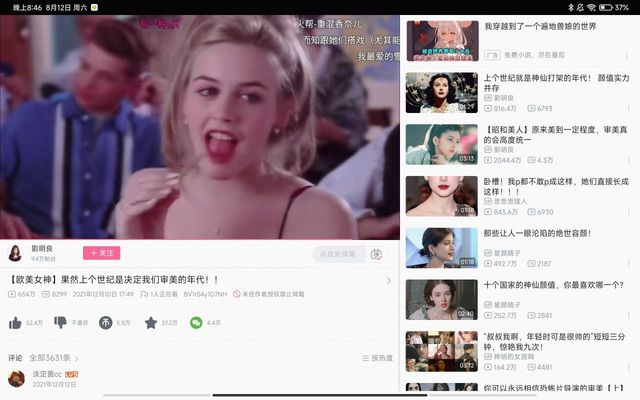
Task: Open more options for 252.7万 views video
Action: tap(628, 316)
